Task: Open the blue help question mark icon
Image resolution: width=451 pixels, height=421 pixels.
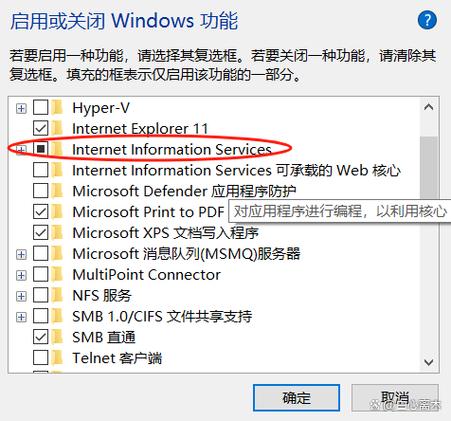Action: 427,20
